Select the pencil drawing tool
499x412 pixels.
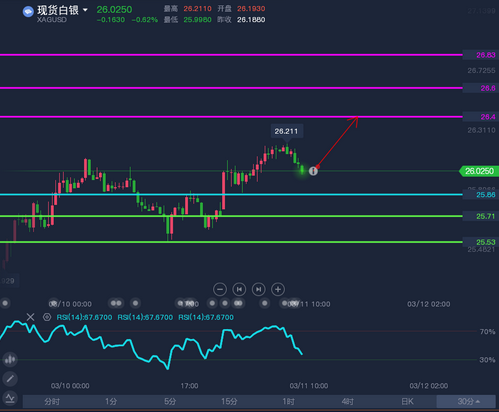click(x=10, y=379)
